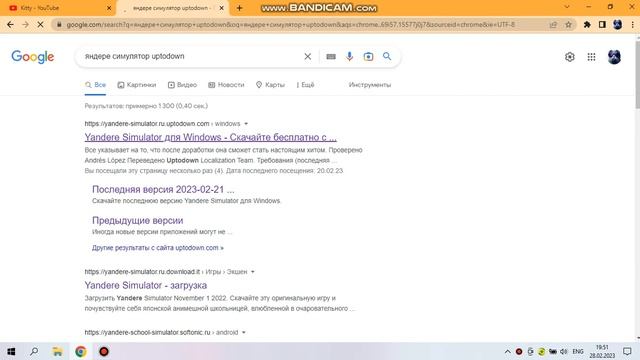Open Google quick settings gear
The width and height of the screenshot is (640, 360).
tap(570, 57)
